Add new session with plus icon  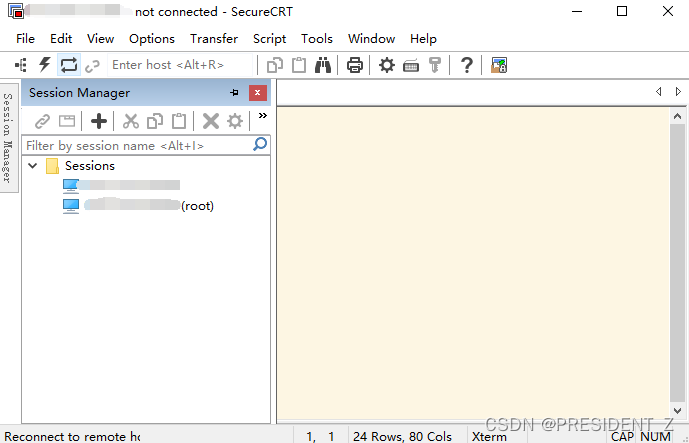click(x=99, y=121)
